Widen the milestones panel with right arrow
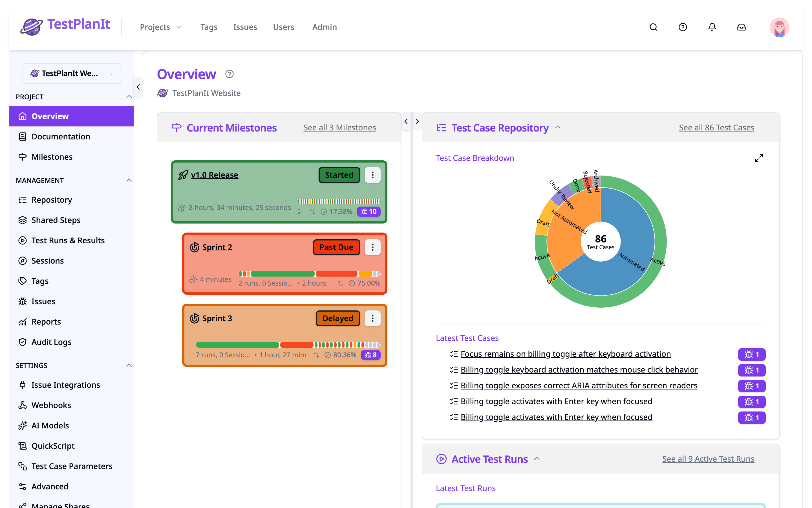The image size is (812, 508). pos(417,121)
